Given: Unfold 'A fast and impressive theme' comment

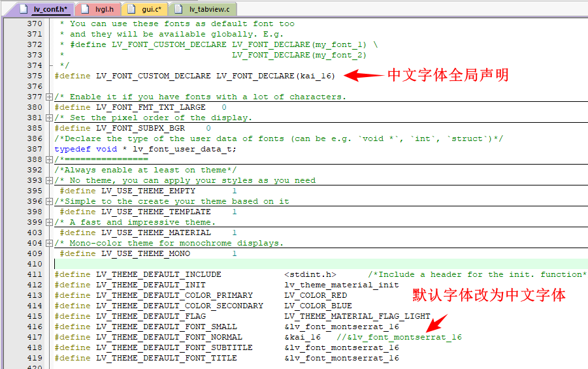Looking at the screenshot, I should tap(49, 222).
